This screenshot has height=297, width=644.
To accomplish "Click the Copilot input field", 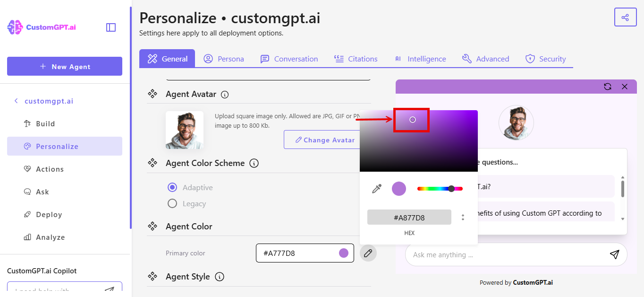I will 65,288.
